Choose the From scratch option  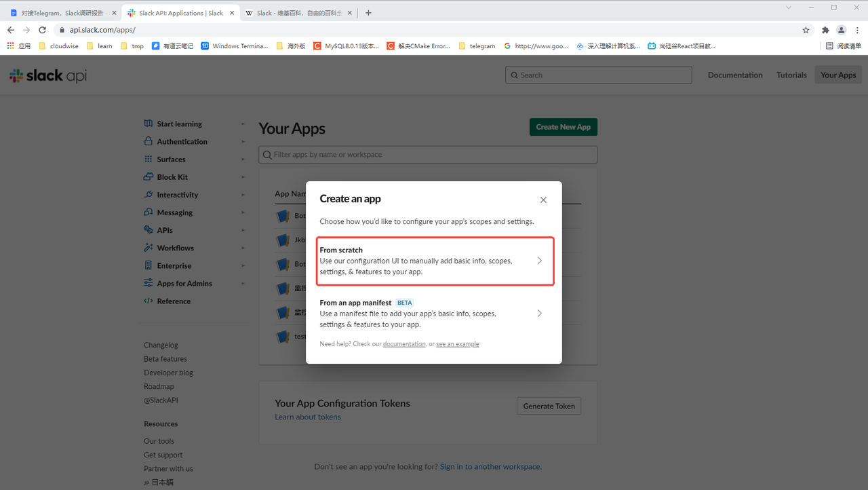[435, 261]
